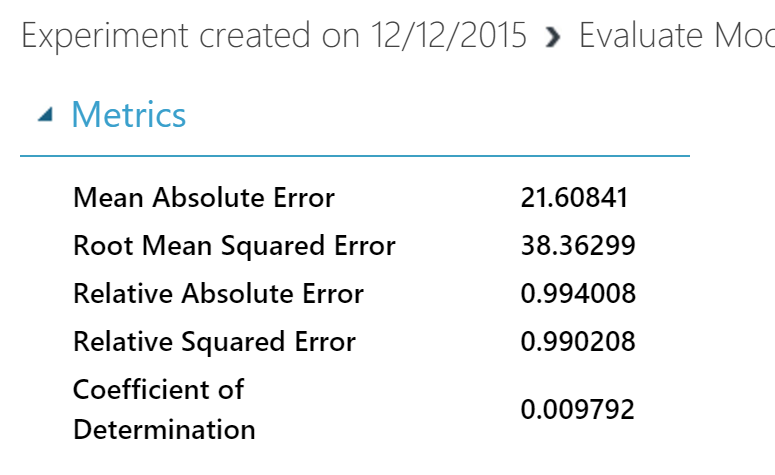Click the Coefficient of Determination value 0.009792
Image resolution: width=775 pixels, height=475 pixels.
coord(577,410)
